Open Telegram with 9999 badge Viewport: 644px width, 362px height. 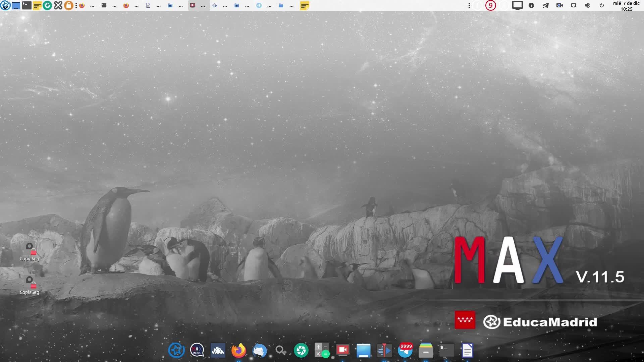click(x=405, y=351)
